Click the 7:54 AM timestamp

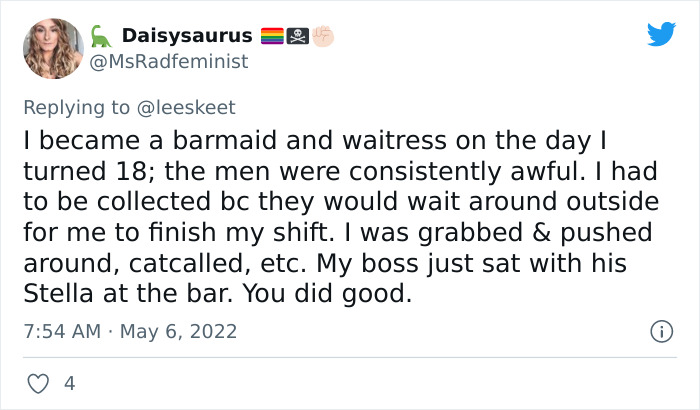pyautogui.click(x=62, y=331)
